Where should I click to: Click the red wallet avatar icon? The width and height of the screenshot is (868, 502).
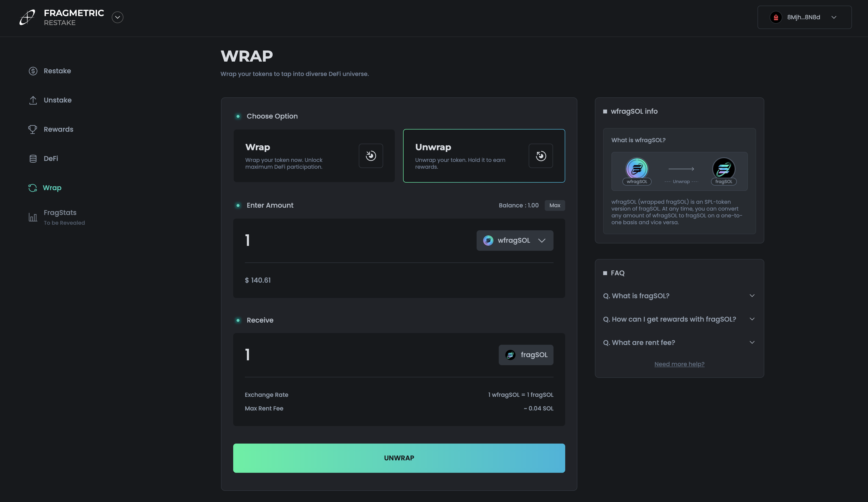click(x=776, y=17)
